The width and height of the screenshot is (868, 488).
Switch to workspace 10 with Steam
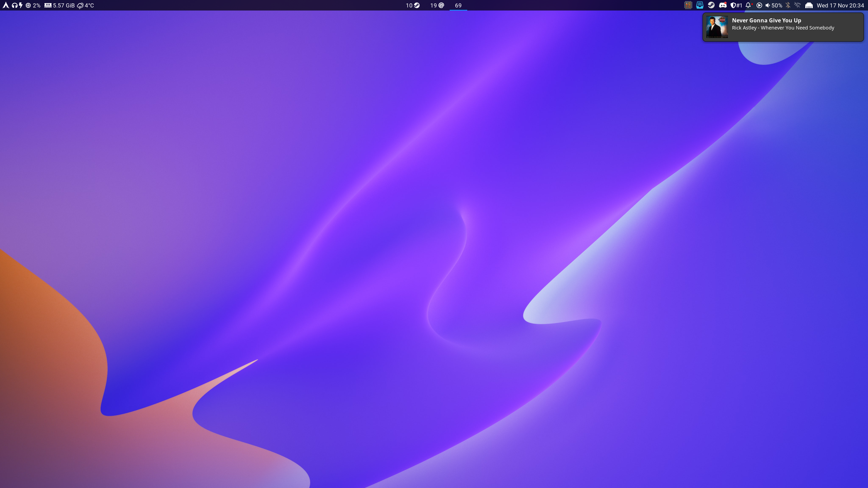tap(413, 5)
